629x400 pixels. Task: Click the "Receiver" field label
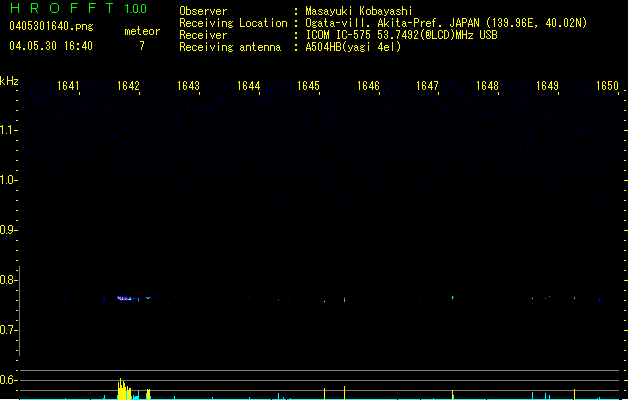click(203, 35)
